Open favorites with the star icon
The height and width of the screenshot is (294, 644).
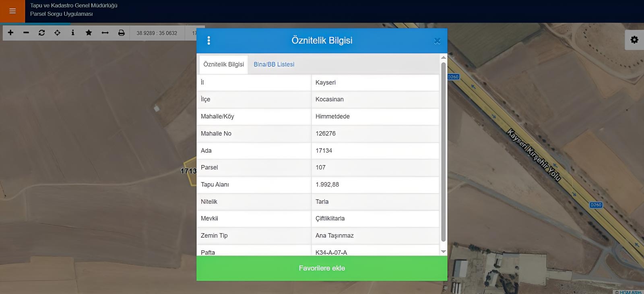(89, 33)
